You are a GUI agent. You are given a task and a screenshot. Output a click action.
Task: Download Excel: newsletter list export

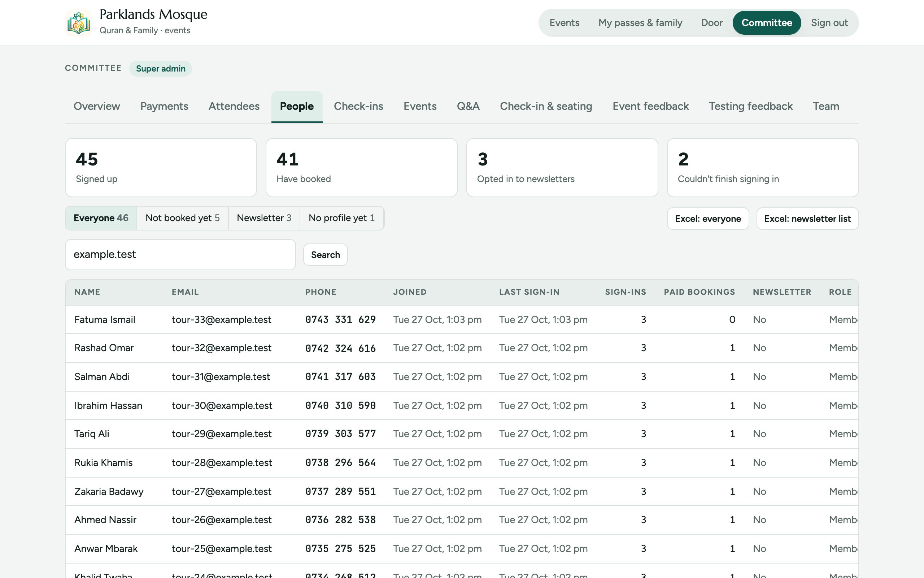pos(807,219)
